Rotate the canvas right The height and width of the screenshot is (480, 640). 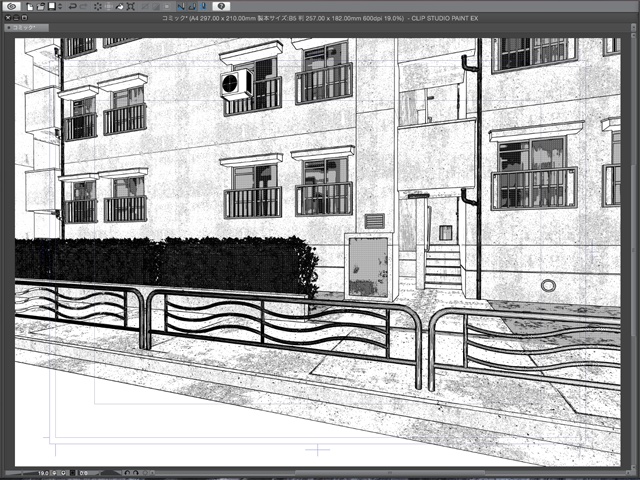click(135, 473)
